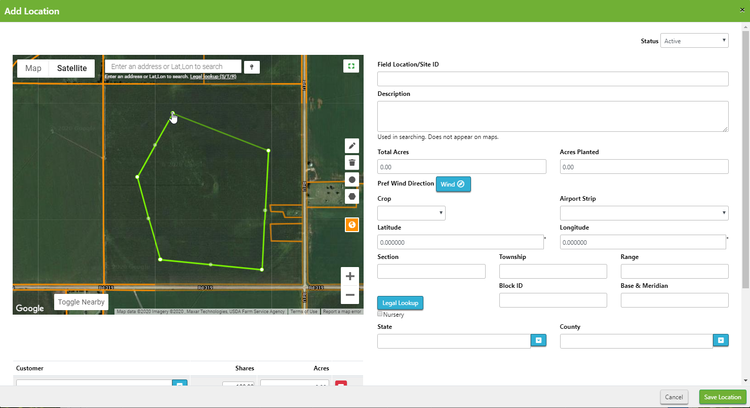
Task: Click the Cancel button
Action: tap(673, 397)
